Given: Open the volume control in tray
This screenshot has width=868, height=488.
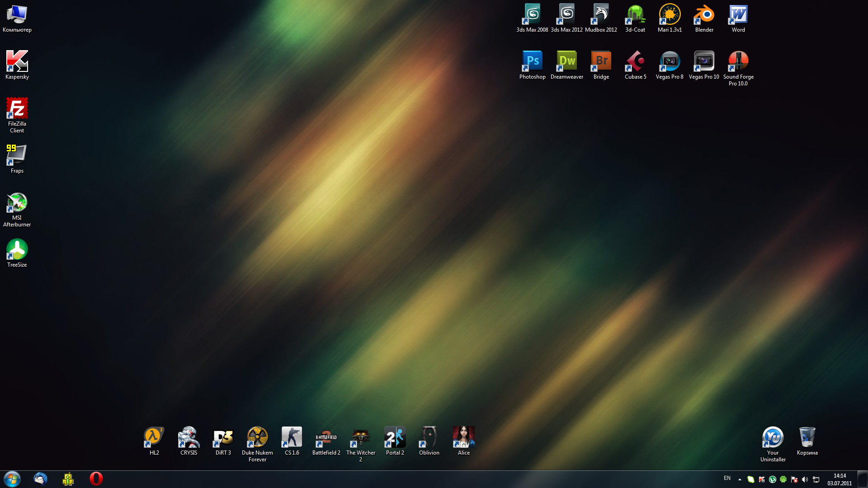Looking at the screenshot, I should pyautogui.click(x=805, y=479).
